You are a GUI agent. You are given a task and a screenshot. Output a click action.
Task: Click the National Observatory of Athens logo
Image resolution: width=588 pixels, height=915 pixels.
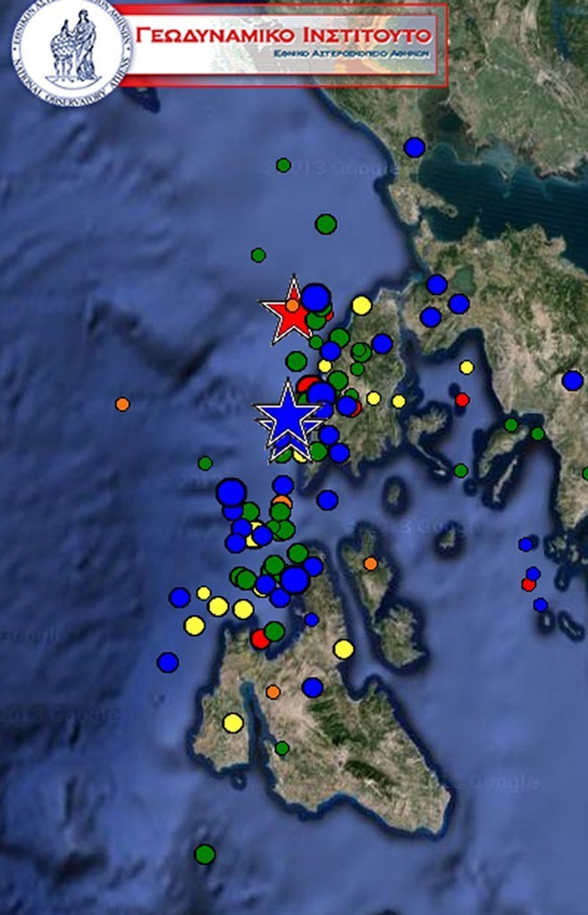click(x=71, y=51)
